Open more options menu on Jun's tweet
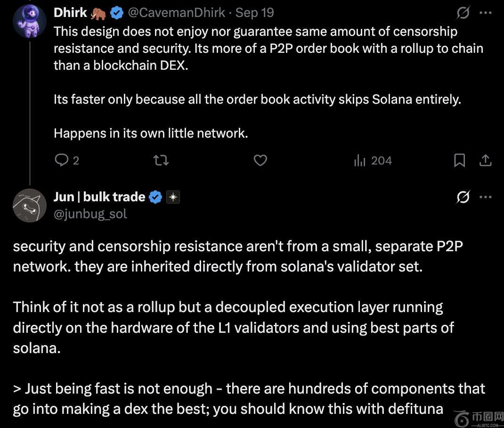The image size is (504, 428). (485, 197)
